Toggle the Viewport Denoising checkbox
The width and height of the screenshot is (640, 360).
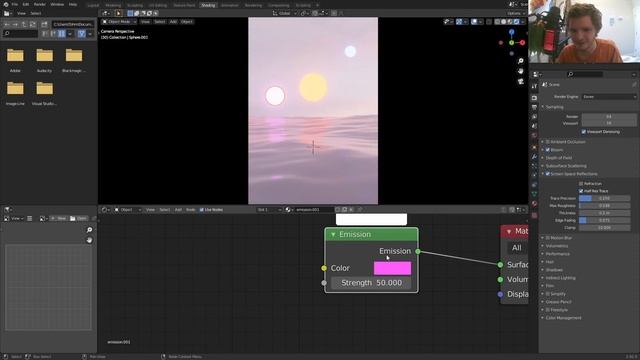(x=584, y=132)
